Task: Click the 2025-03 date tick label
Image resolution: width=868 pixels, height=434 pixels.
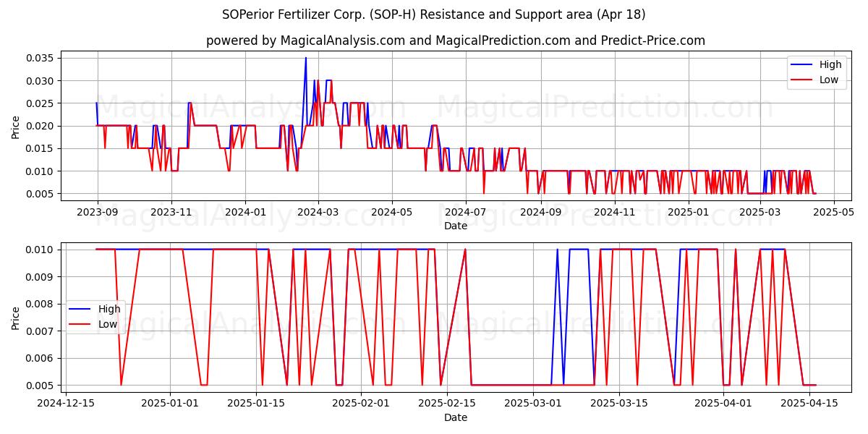Action: 759,212
